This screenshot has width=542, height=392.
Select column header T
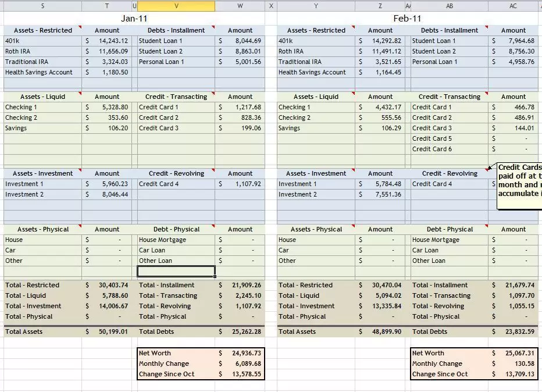point(107,6)
